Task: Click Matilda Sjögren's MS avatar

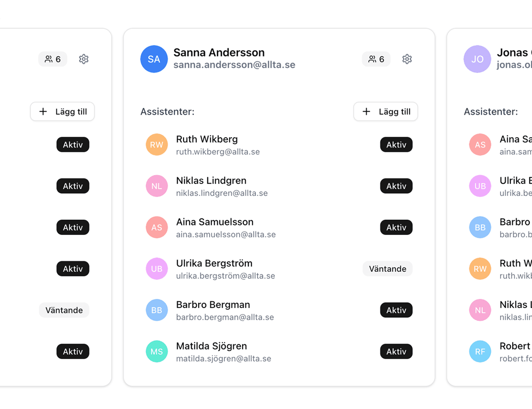Action: (157, 352)
